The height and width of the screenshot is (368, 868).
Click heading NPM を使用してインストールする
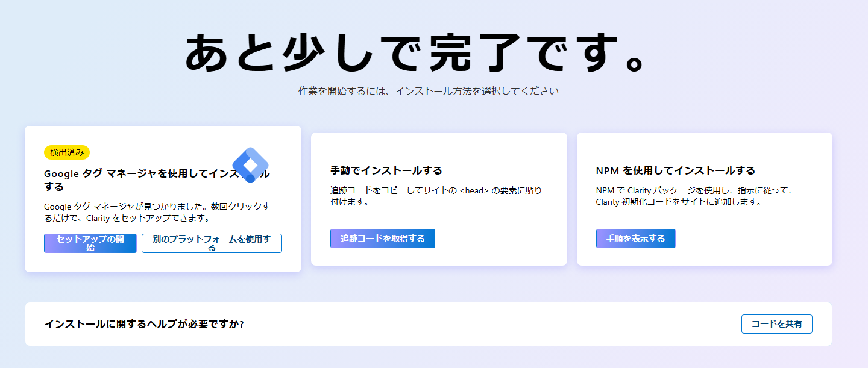point(675,170)
